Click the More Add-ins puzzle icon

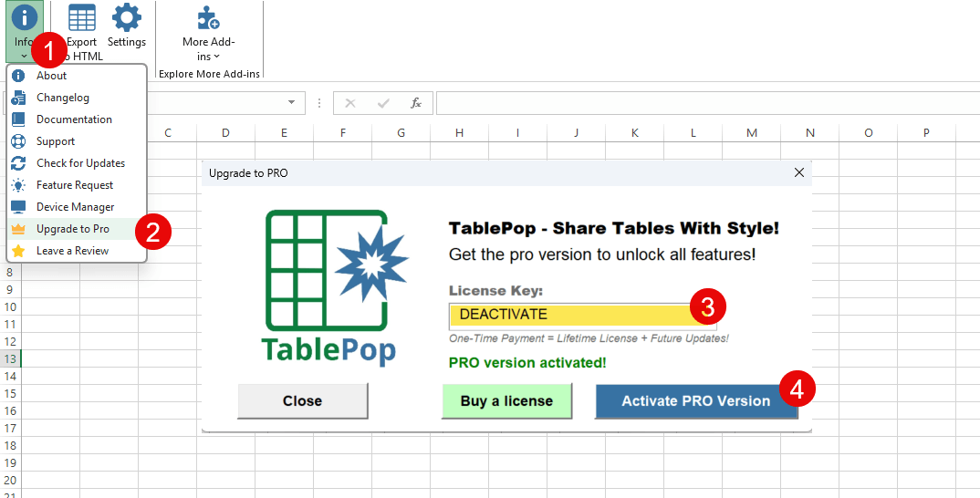[x=208, y=17]
